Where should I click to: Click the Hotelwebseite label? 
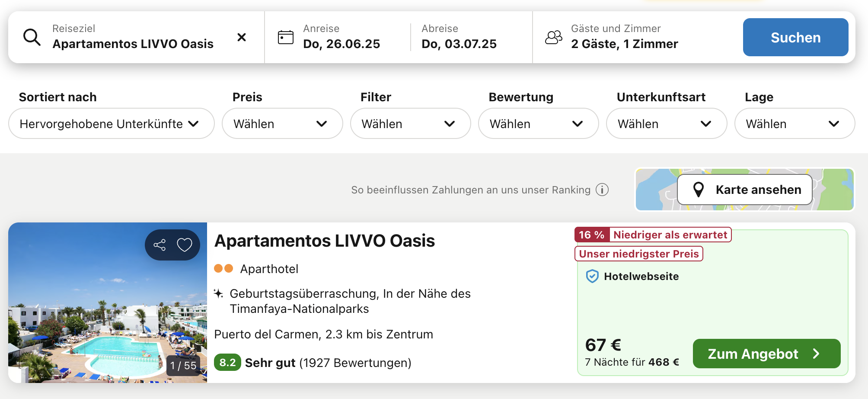coord(641,277)
